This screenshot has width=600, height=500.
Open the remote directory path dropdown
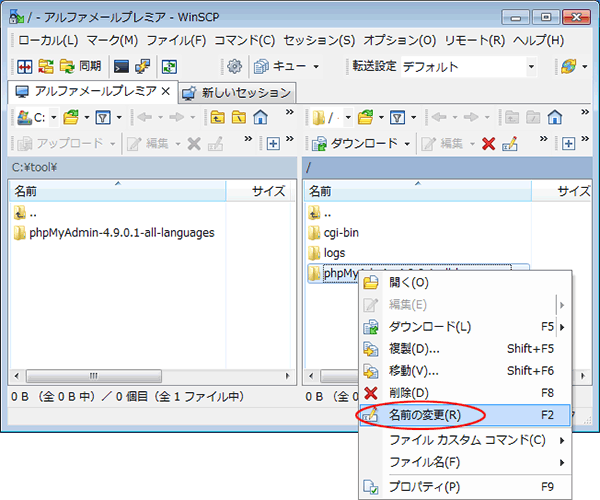coord(330,117)
